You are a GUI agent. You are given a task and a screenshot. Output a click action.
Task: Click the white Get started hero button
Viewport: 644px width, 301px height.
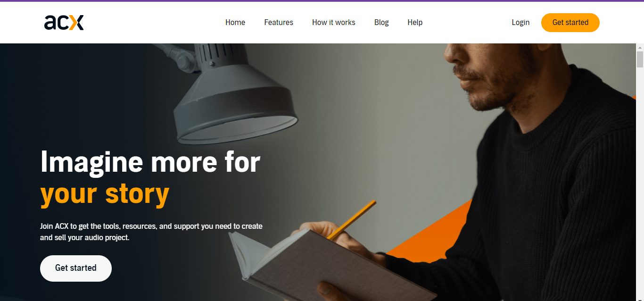(76, 268)
